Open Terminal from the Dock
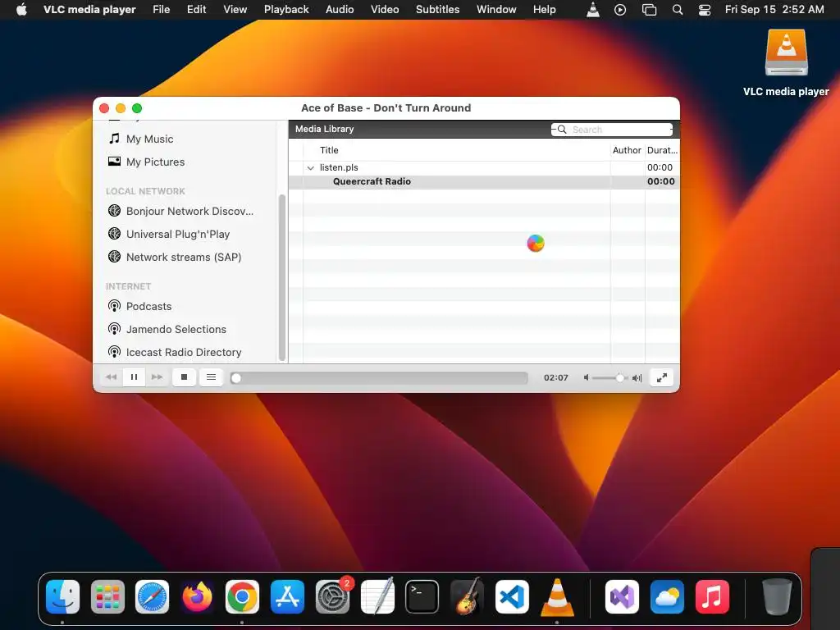Screen dimensions: 840x630 point(422,596)
